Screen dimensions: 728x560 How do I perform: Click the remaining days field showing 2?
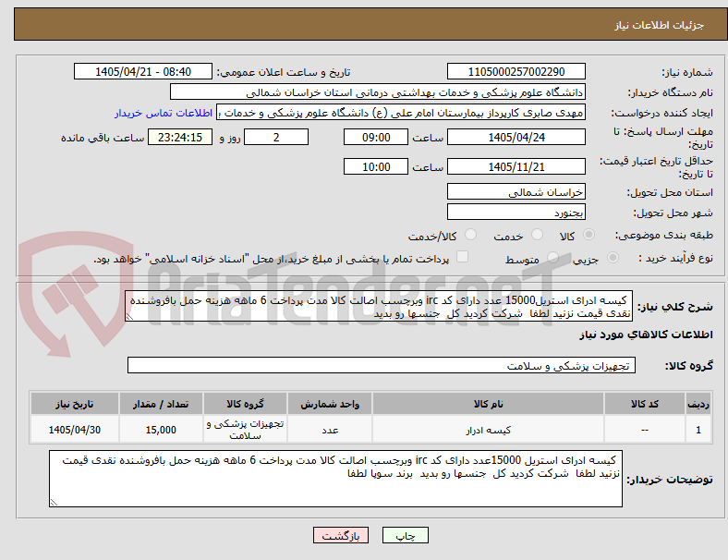point(276,137)
